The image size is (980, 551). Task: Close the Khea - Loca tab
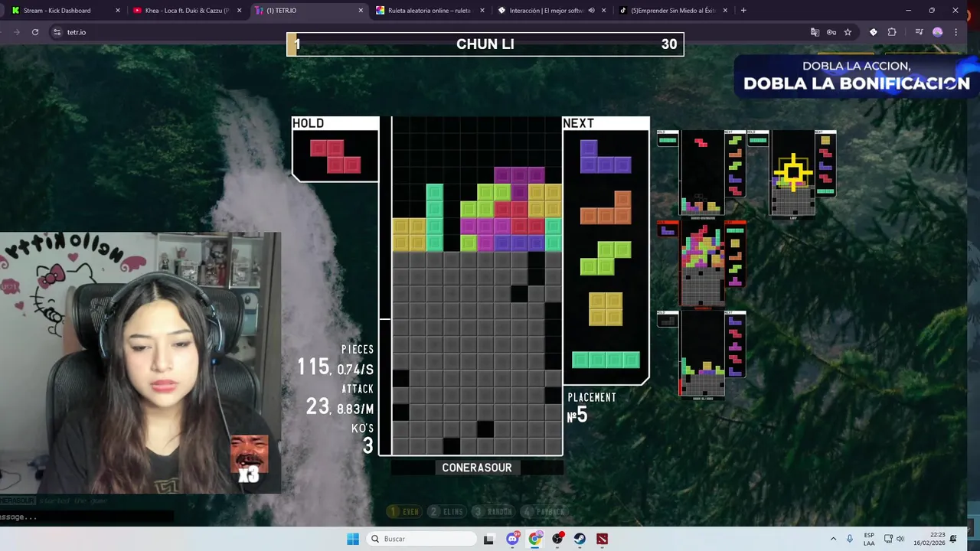click(x=239, y=11)
